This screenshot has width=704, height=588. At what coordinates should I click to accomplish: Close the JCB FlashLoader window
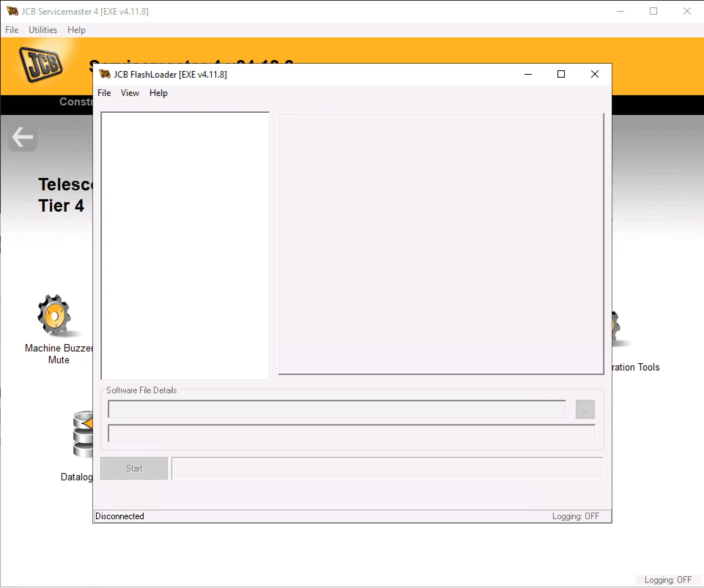tap(595, 74)
